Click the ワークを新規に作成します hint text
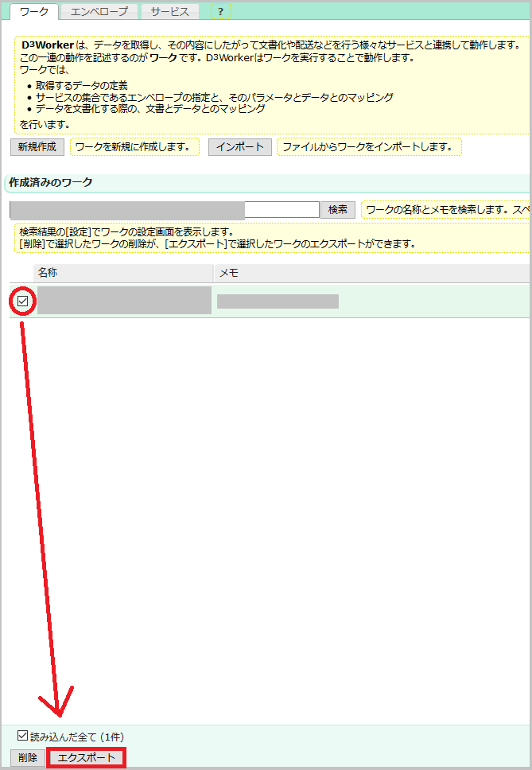 click(135, 147)
